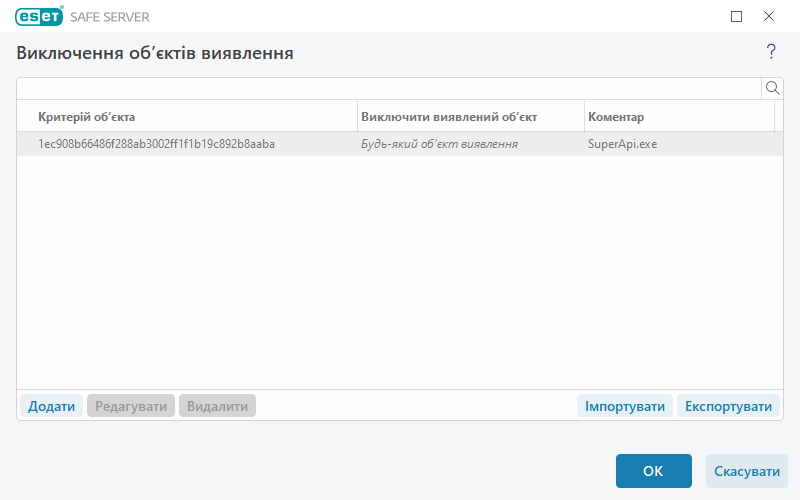This screenshot has width=800, height=500.
Task: Sort by the Коментар column header
Action: 678,117
